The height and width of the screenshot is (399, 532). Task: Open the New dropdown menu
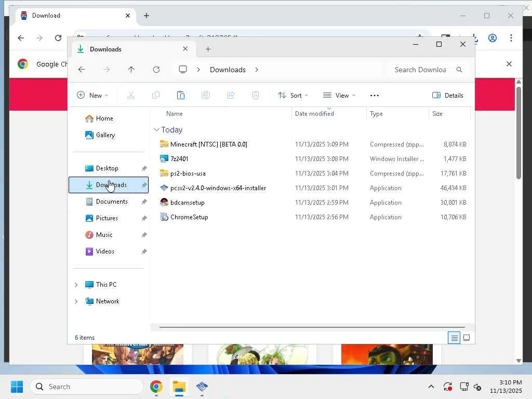[92, 96]
